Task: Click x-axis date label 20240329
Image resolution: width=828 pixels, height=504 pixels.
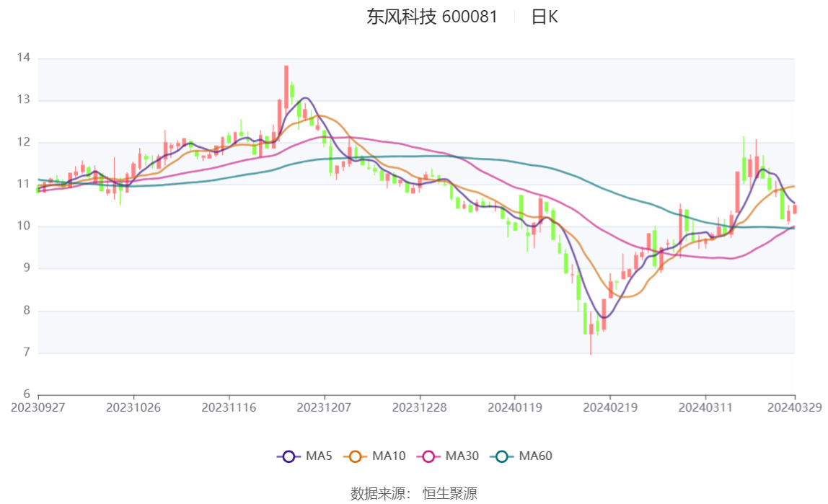Action: (x=795, y=407)
